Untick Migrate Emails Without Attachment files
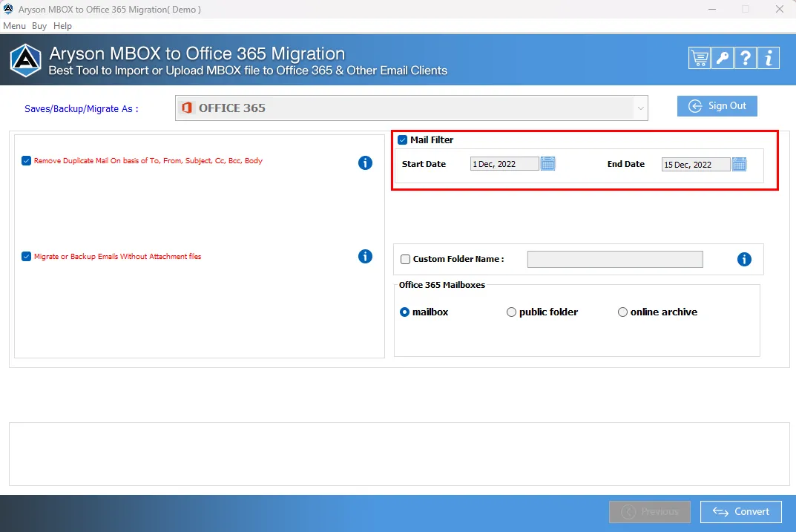 coord(27,257)
